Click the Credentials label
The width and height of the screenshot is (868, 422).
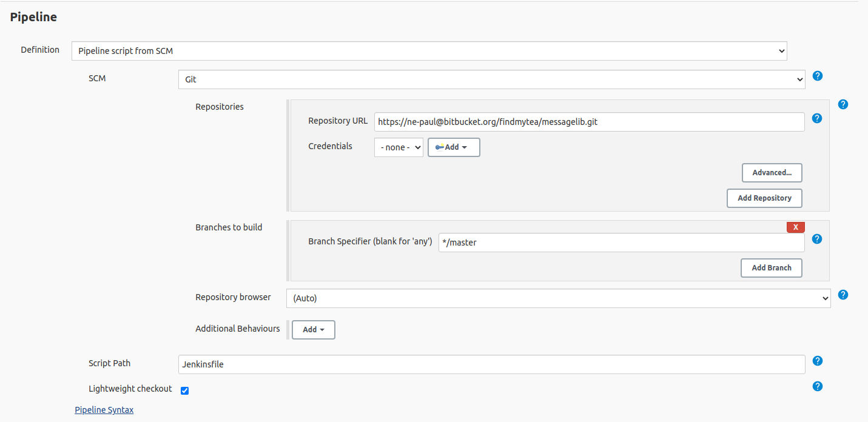point(330,146)
